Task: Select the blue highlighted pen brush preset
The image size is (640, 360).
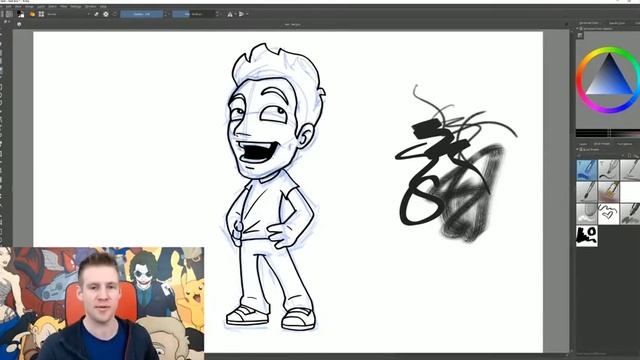Action: point(587,170)
